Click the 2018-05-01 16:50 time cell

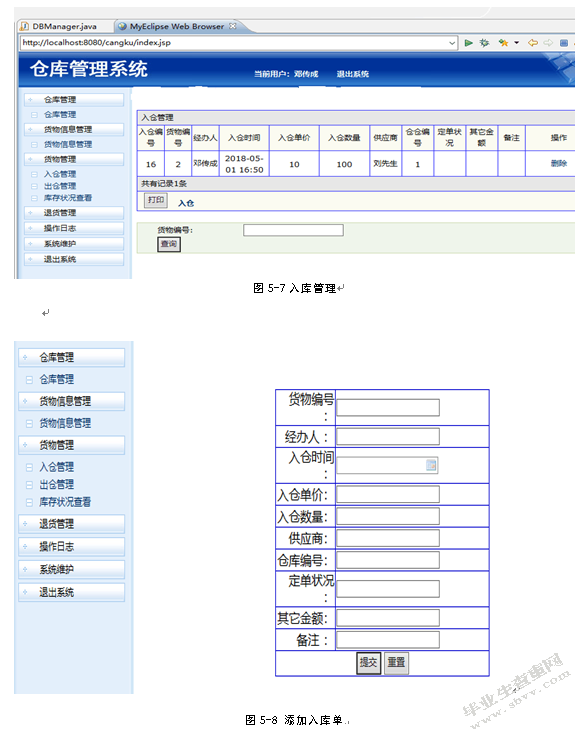click(244, 164)
